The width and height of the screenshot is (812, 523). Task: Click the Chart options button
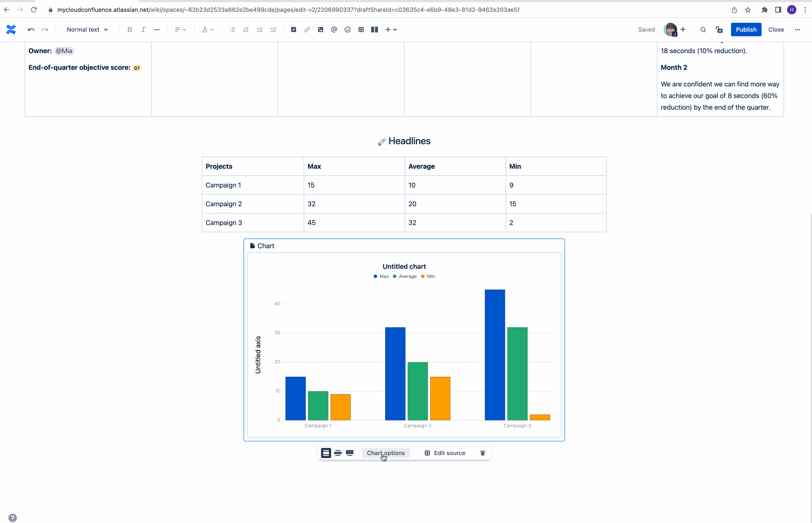point(385,453)
